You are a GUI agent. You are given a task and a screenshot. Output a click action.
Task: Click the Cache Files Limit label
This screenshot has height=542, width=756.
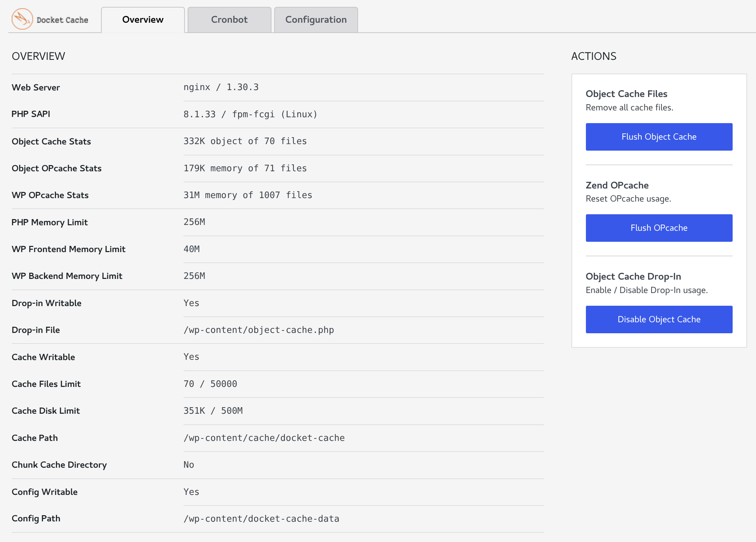(46, 384)
